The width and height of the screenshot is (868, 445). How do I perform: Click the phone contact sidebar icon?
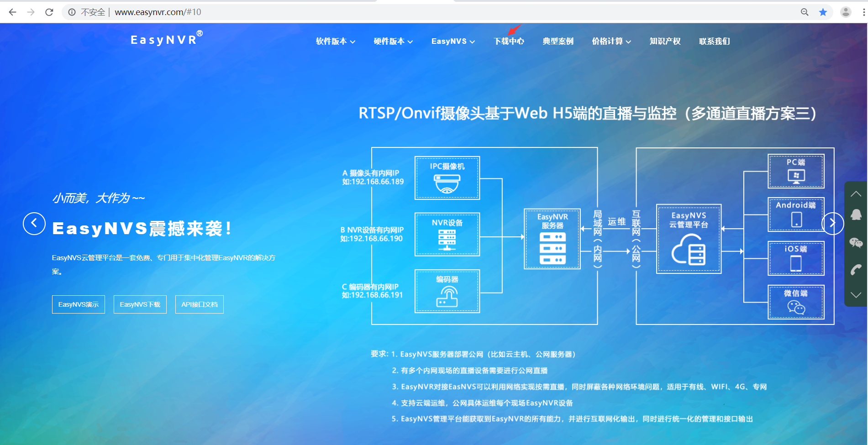pos(856,270)
